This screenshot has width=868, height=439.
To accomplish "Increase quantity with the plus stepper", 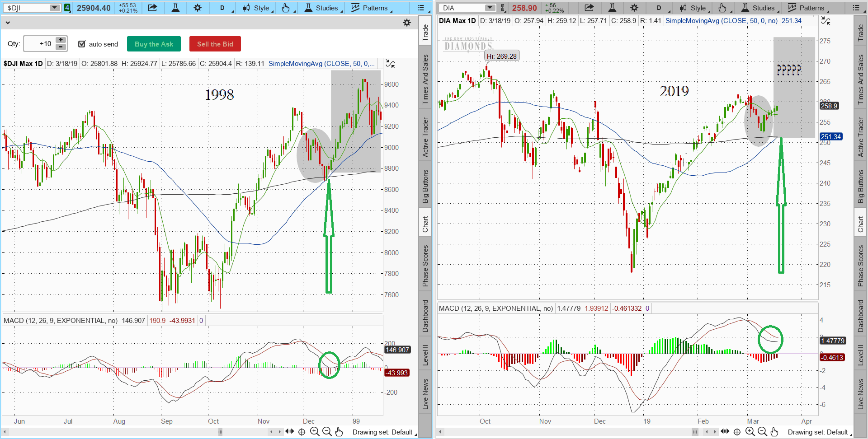I will 61,40.
